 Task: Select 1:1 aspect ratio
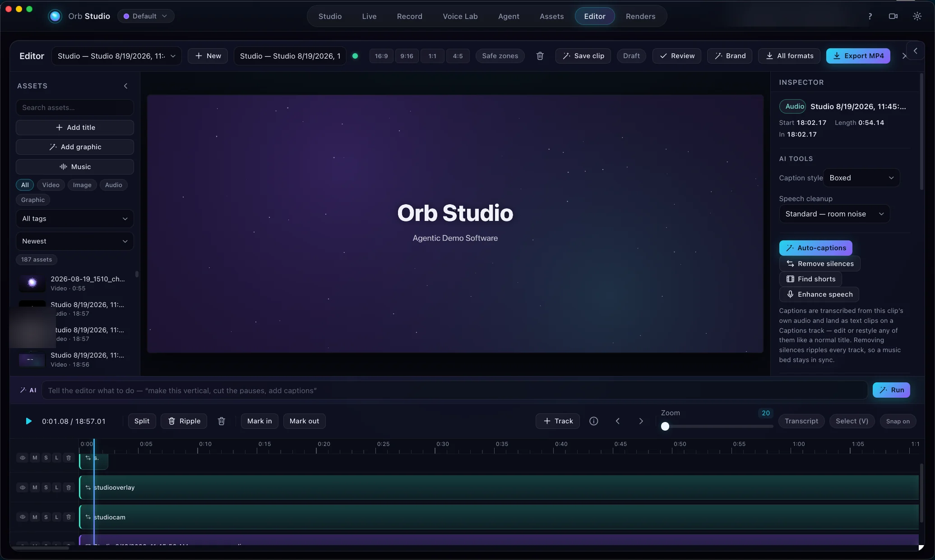432,56
